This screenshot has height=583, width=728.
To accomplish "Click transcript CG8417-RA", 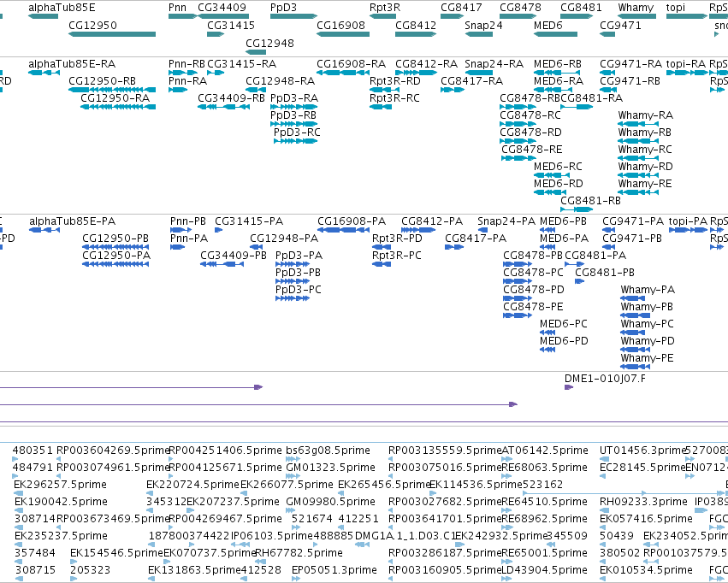I will pos(471,81).
